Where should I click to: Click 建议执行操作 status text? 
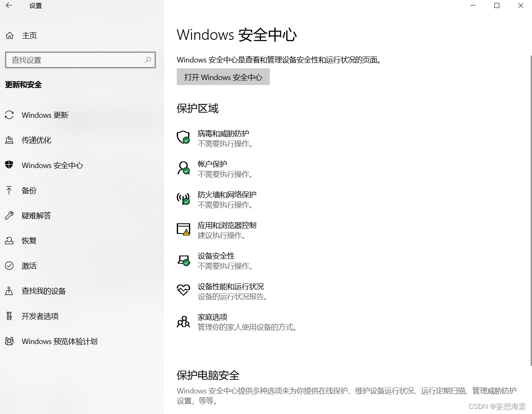coord(222,235)
